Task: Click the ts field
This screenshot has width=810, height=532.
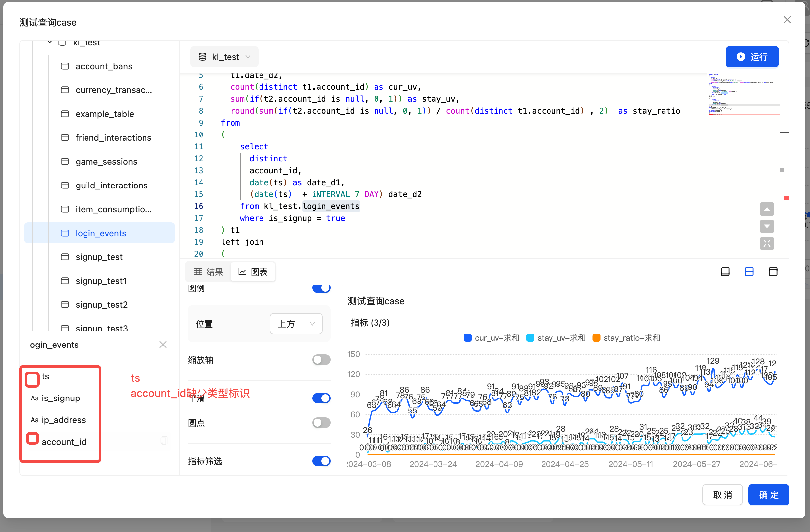Action: (45, 376)
